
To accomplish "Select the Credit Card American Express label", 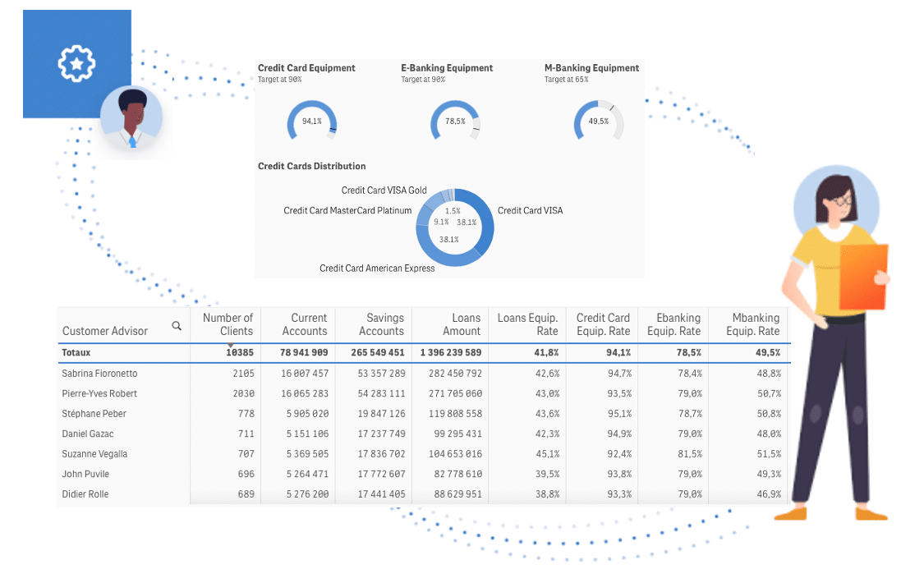I will tap(377, 268).
